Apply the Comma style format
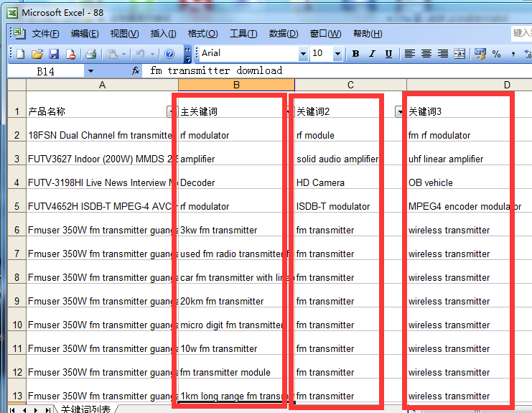The height and width of the screenshot is (413, 532). pyautogui.click(x=513, y=54)
